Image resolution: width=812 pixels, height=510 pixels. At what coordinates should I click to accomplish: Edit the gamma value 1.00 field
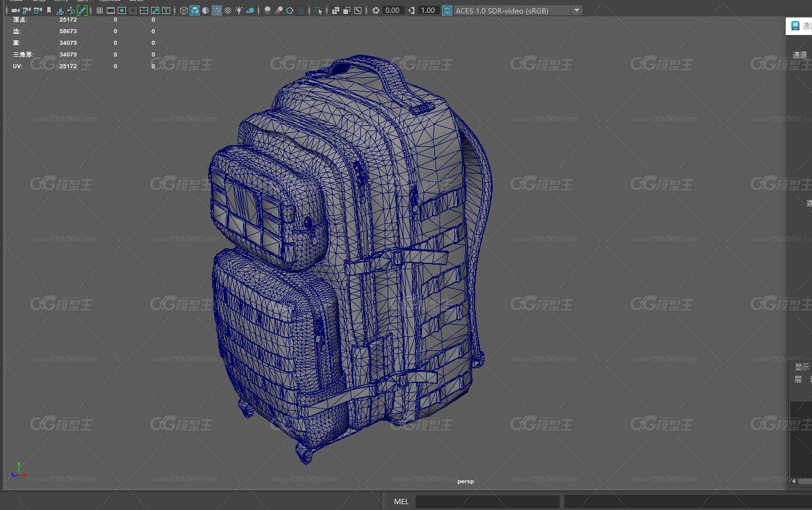(428, 10)
